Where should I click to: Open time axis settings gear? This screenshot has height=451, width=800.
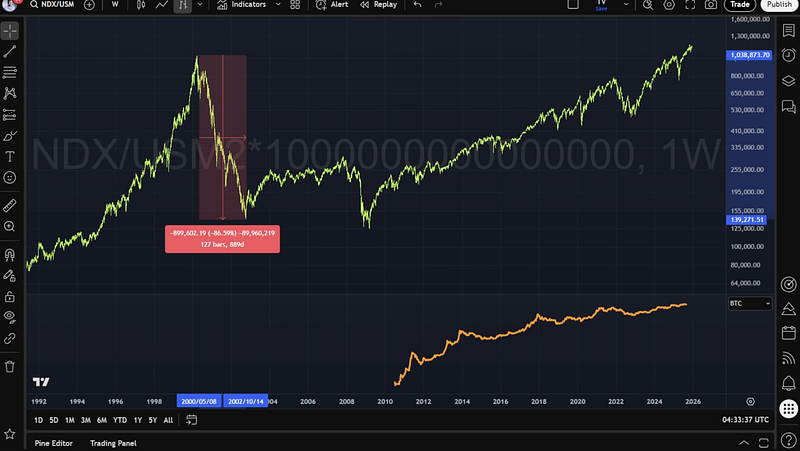pyautogui.click(x=750, y=402)
